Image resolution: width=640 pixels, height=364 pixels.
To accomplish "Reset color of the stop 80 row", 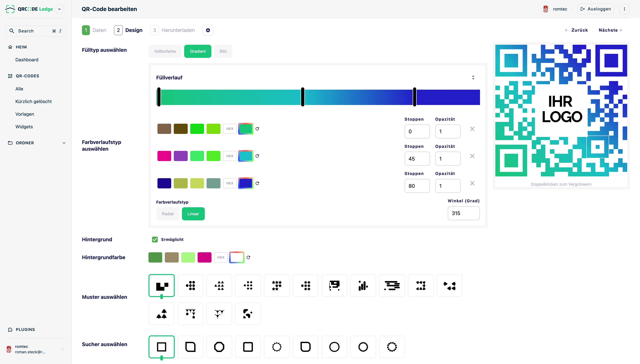I will pos(257,183).
